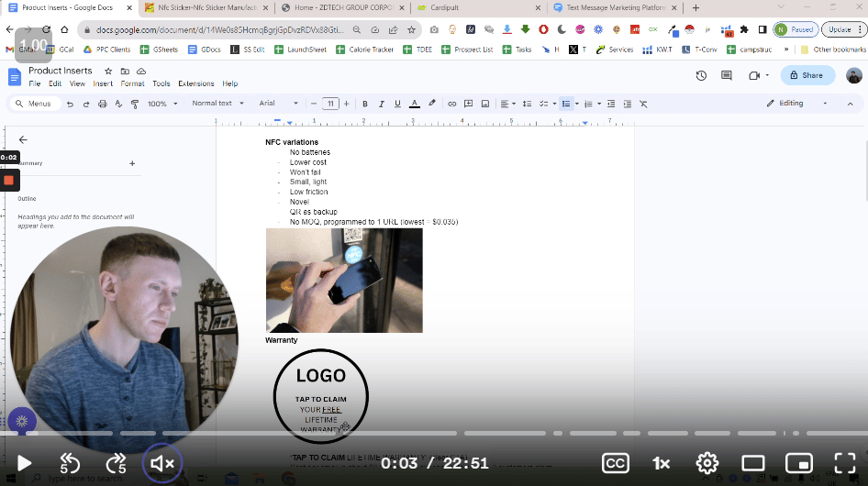Increase font size
The width and height of the screenshot is (868, 486).
tap(347, 104)
